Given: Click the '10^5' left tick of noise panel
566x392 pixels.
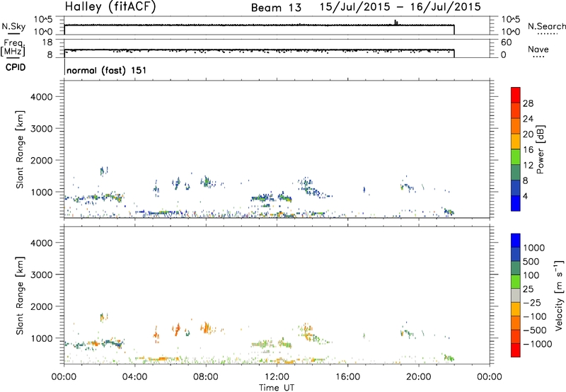Looking at the screenshot, I should pos(43,20).
